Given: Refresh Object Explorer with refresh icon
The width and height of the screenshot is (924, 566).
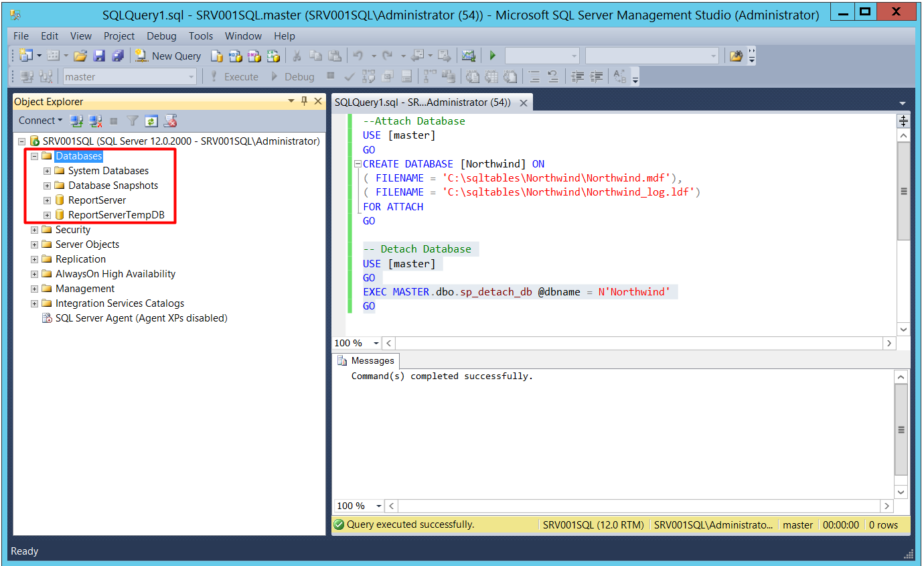Looking at the screenshot, I should pos(151,121).
